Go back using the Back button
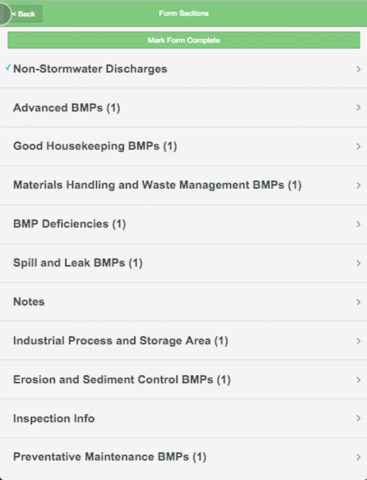The image size is (367, 480). 25,14
